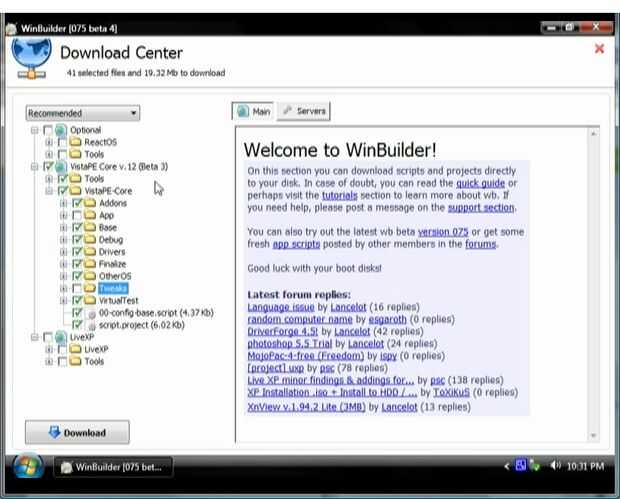620x499 pixels.
Task: Click the volume speaker tray icon
Action: 556,466
